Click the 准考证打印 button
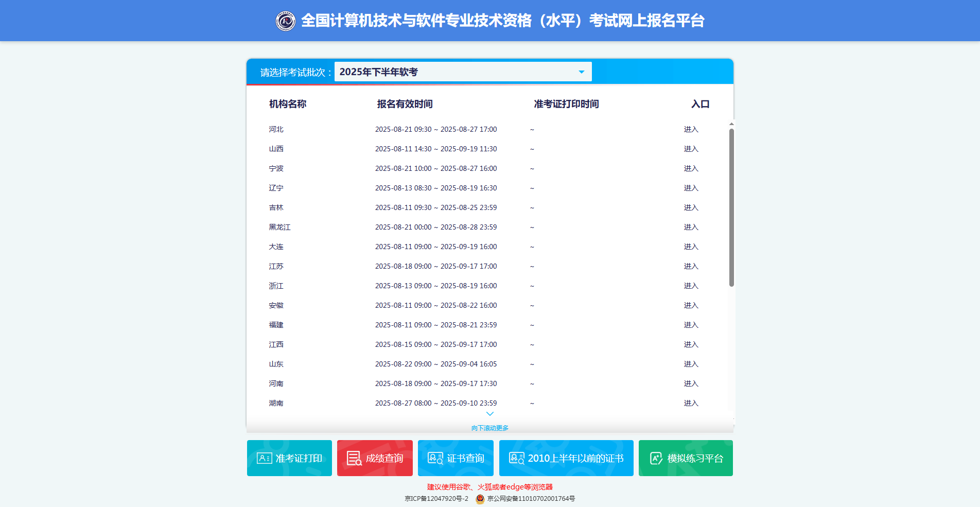The image size is (980, 507). tap(289, 458)
